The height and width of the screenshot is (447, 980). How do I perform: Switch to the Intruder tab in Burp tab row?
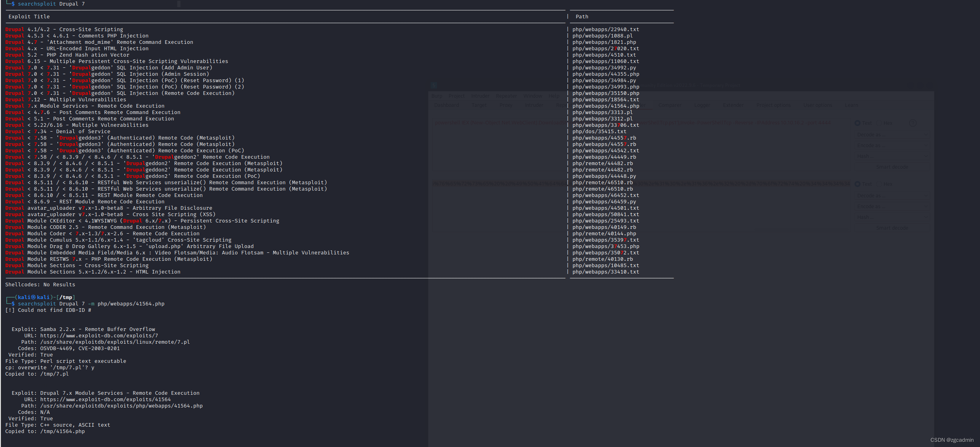click(x=534, y=105)
